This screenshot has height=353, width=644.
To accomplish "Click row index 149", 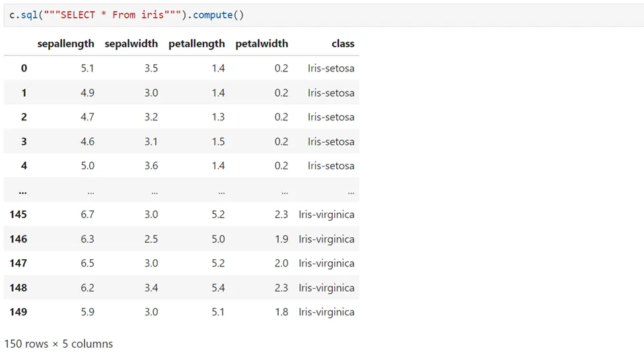I will 18,312.
